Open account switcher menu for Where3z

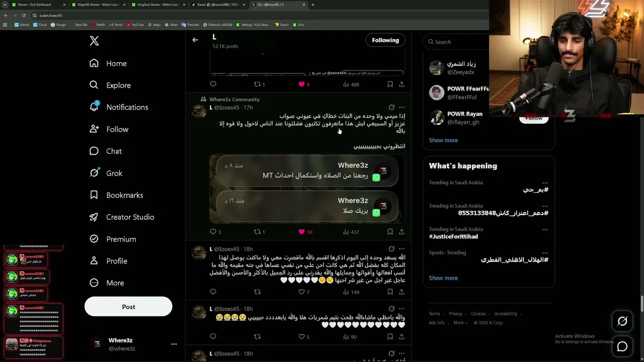174,344
